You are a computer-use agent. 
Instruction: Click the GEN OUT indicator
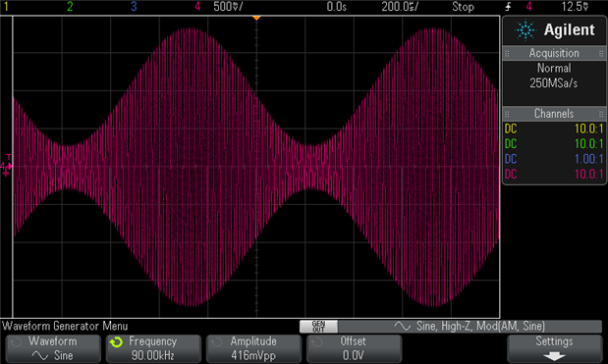318,327
